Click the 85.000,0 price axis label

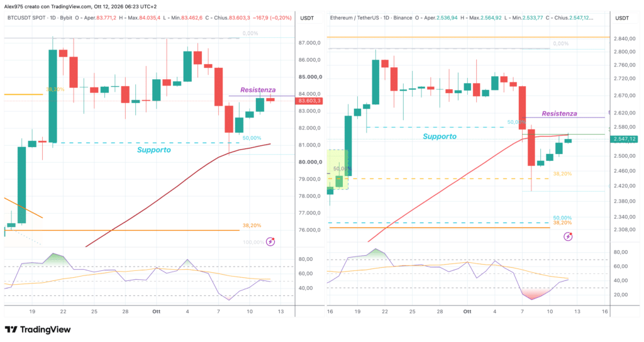click(310, 77)
